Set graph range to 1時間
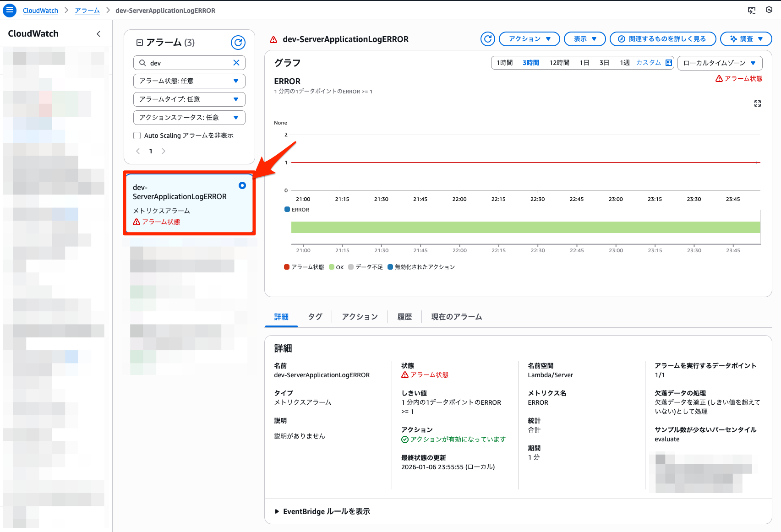This screenshot has height=532, width=781. click(x=504, y=63)
